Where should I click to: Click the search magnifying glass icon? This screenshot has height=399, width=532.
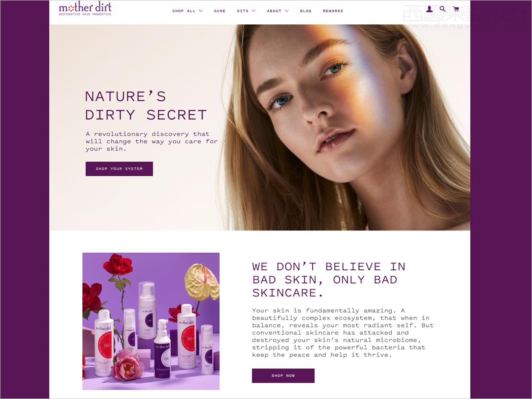coord(442,9)
